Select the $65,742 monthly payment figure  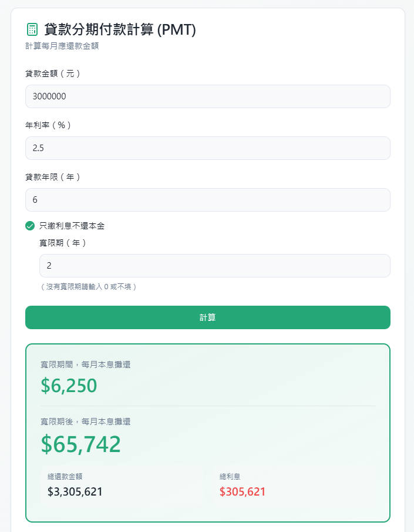[80, 445]
